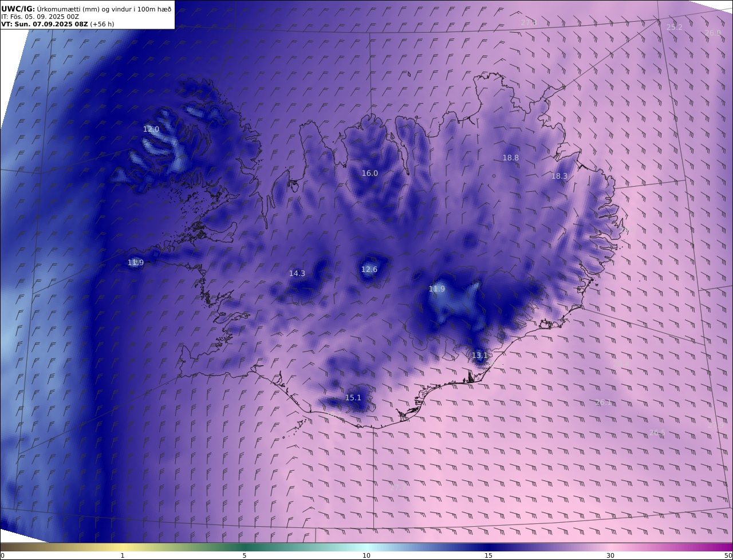Click the 18.8 value label

pos(511,158)
